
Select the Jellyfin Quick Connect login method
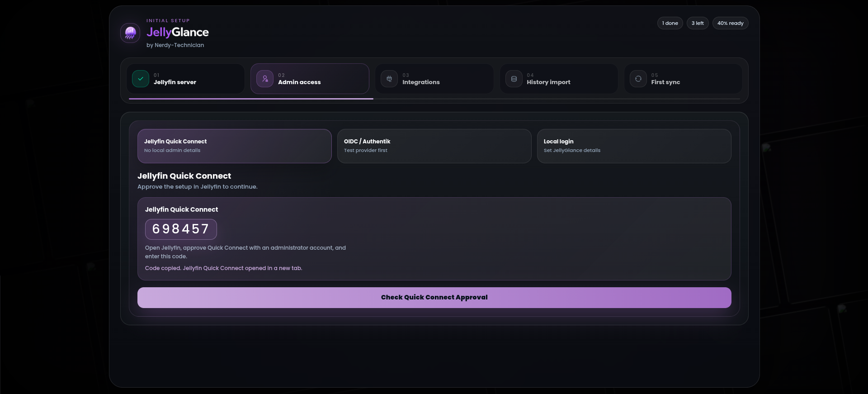tap(235, 146)
